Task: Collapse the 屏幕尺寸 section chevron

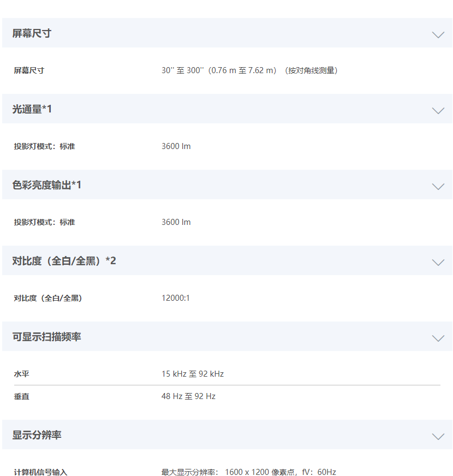Action: coord(438,34)
